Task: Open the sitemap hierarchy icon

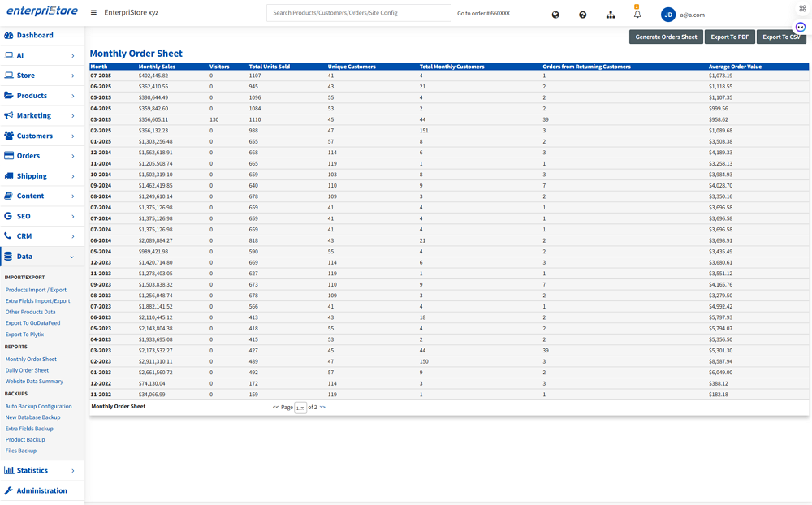Action: (611, 15)
